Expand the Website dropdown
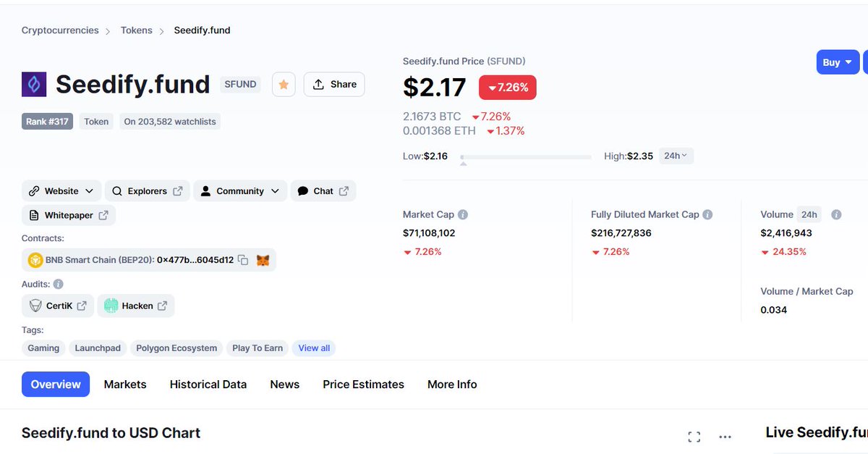868x454 pixels. tap(61, 191)
